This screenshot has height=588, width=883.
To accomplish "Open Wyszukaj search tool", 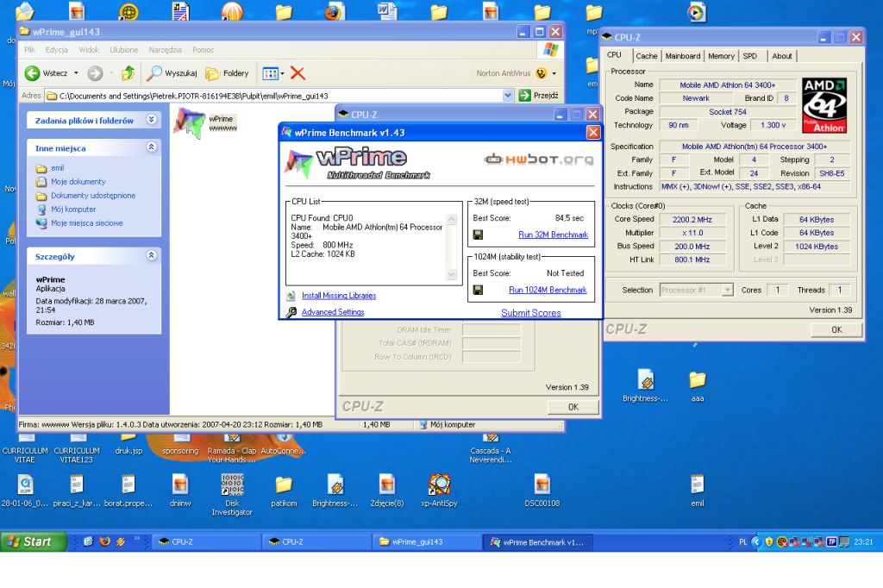I will tap(172, 73).
